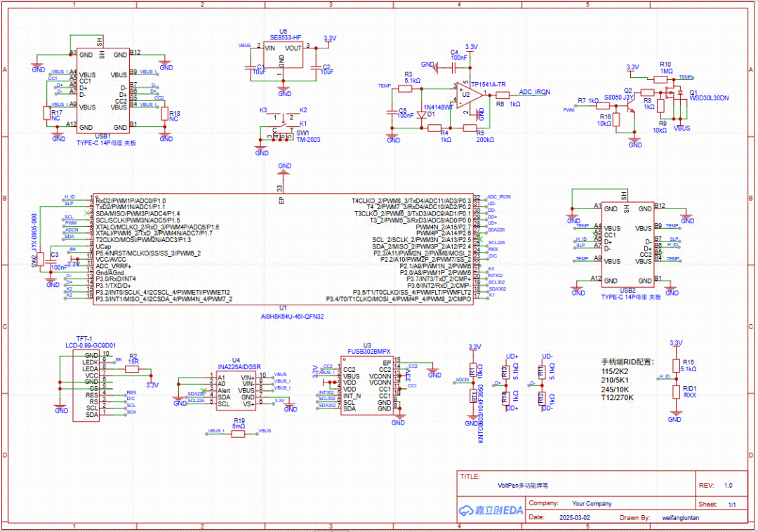Image resolution: width=758 pixels, height=532 pixels.
Task: Select the USB1 TYPE-C connector body
Action: 103,91
